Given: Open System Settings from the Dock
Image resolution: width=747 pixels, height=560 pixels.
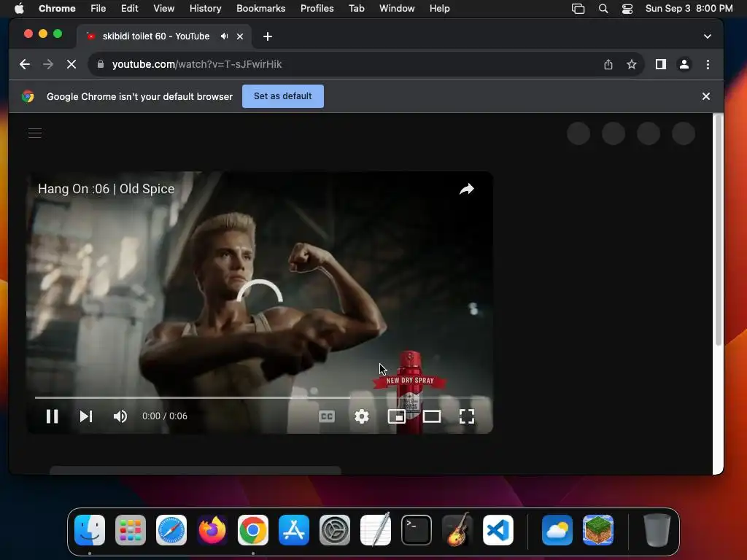Looking at the screenshot, I should [334, 530].
